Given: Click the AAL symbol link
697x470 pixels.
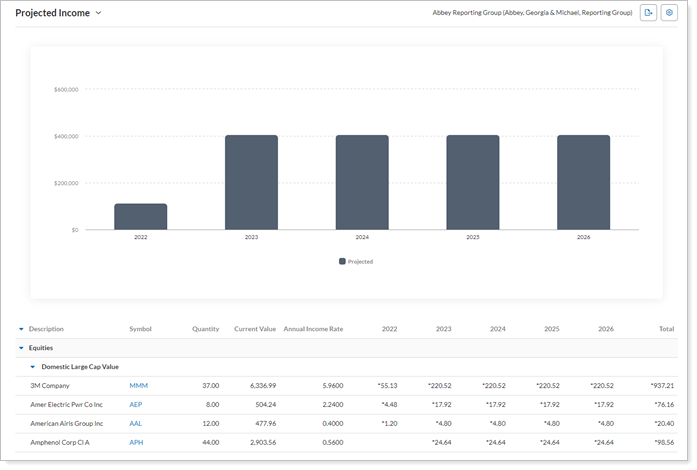Looking at the screenshot, I should tap(136, 424).
